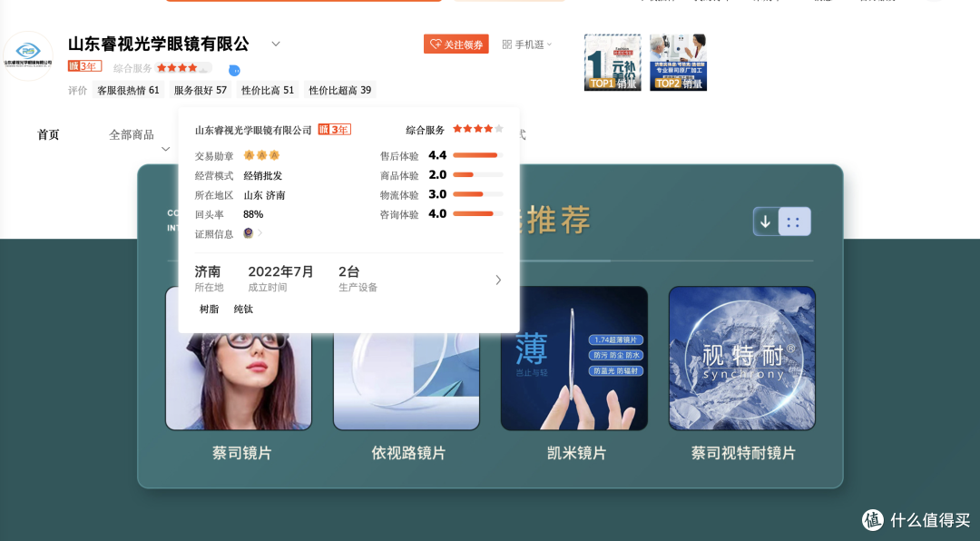Click the 商品体验 2.0 score bar
The height and width of the screenshot is (541, 980).
[477, 174]
